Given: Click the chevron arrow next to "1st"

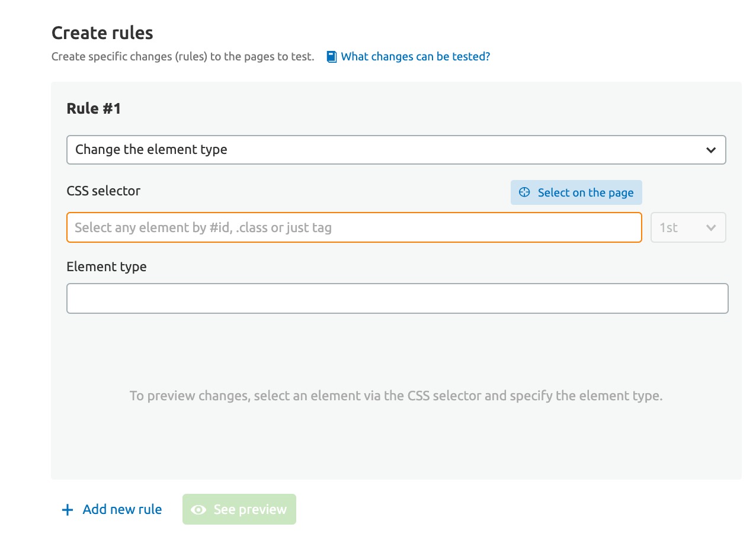Looking at the screenshot, I should click(x=711, y=228).
